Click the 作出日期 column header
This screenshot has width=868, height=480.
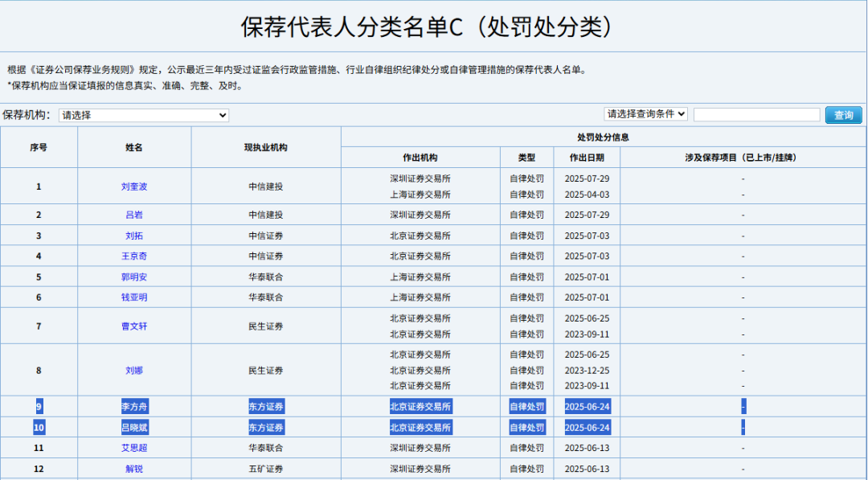[x=587, y=158]
